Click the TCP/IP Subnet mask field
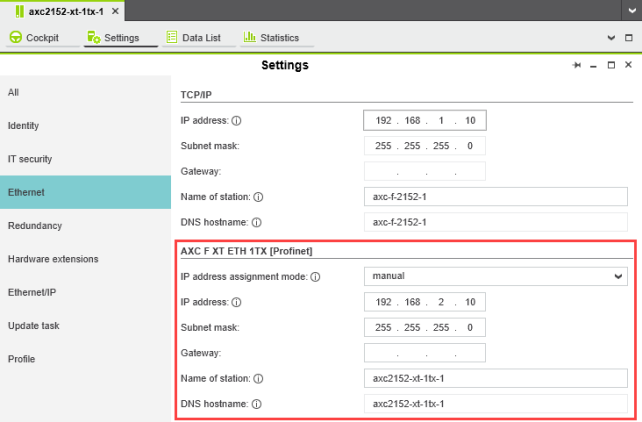Viewport: 642px width, 422px height. [425, 146]
